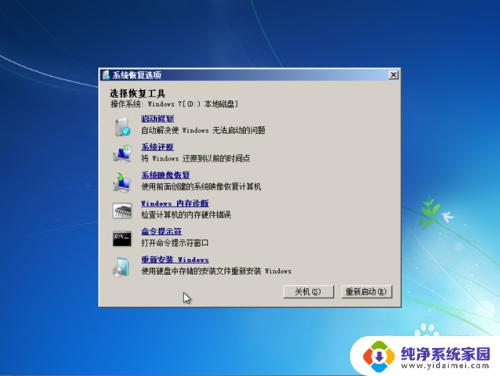Click text 使用前面创建的系统映像恢复计算机
500x376 pixels.
coord(201,187)
